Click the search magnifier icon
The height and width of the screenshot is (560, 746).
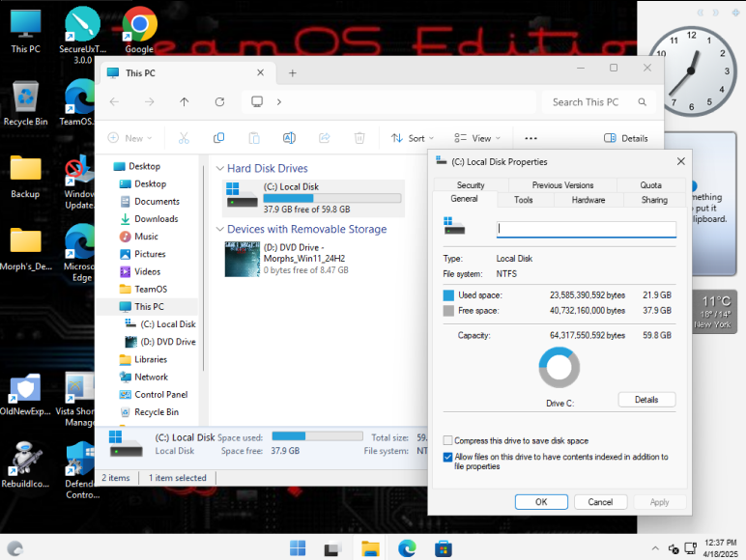point(642,101)
